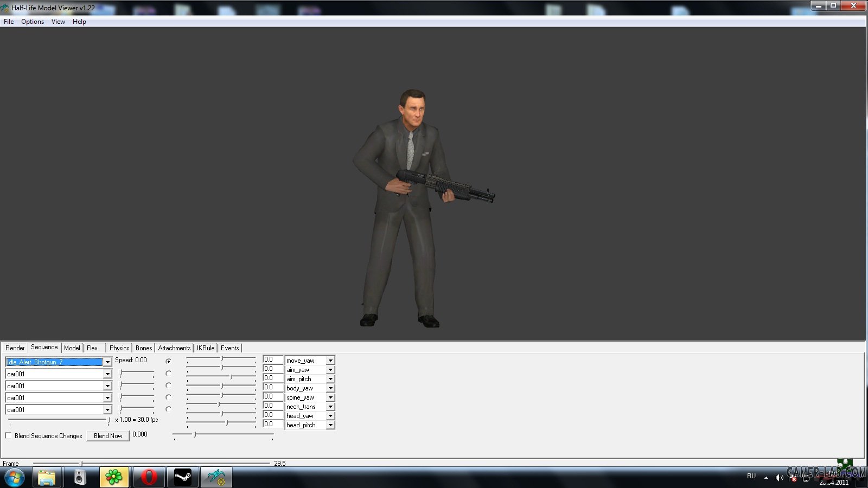
Task: Open the ICQ flower icon on the taskbar
Action: click(x=114, y=478)
